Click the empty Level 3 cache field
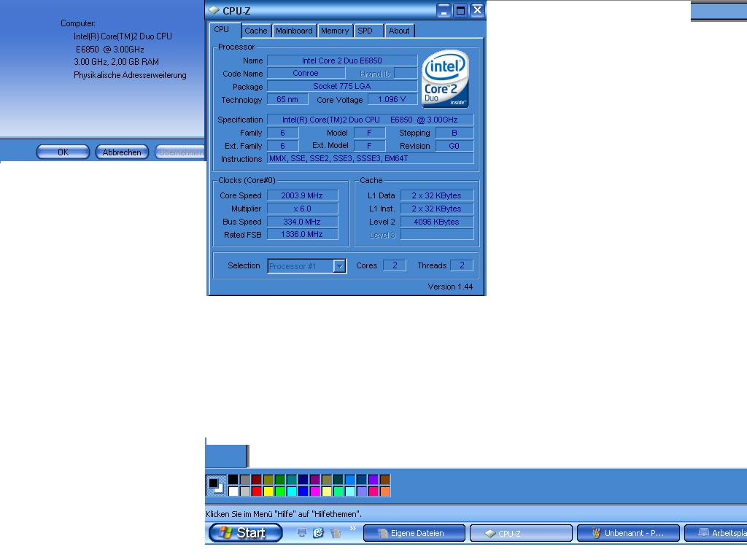This screenshot has width=747, height=560. pyautogui.click(x=437, y=234)
